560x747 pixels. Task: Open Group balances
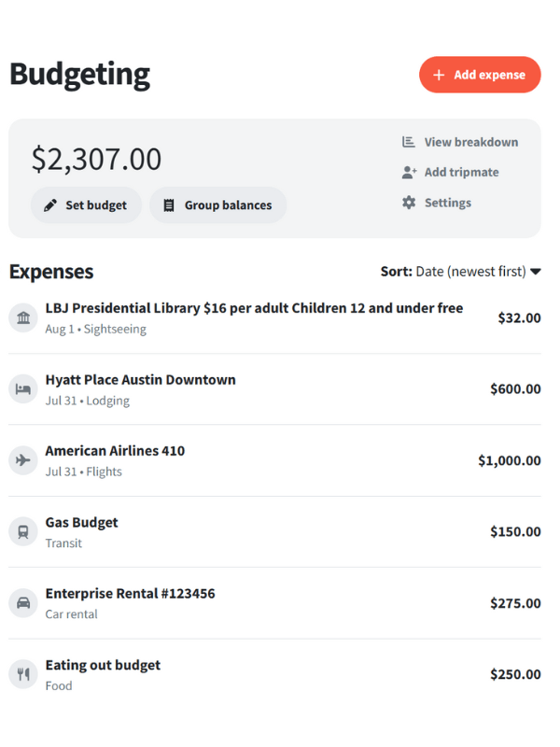[x=217, y=205]
